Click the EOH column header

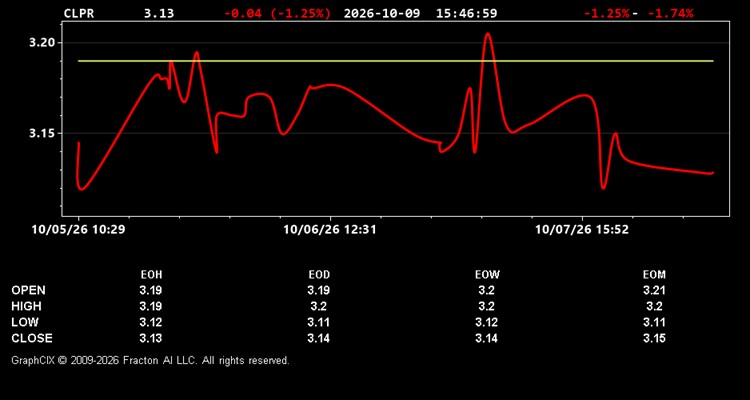151,275
